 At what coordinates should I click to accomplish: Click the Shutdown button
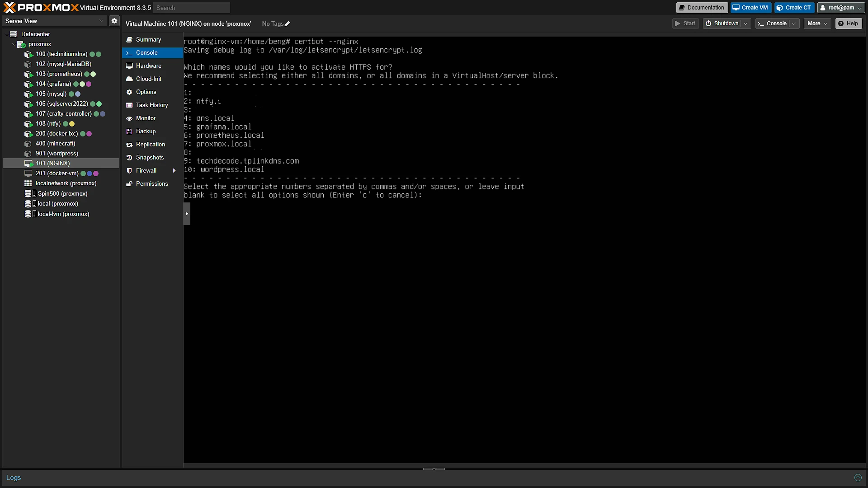tap(722, 23)
